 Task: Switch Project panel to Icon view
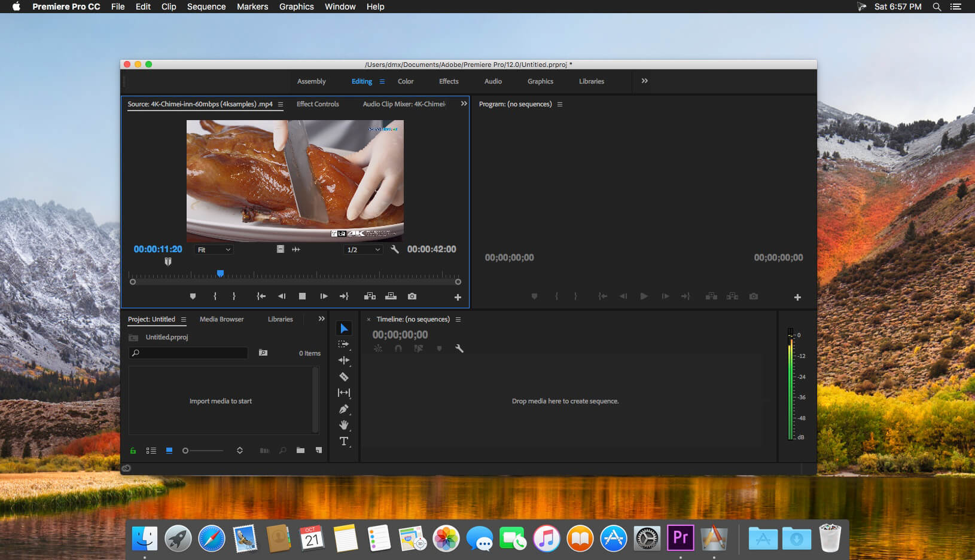(169, 451)
